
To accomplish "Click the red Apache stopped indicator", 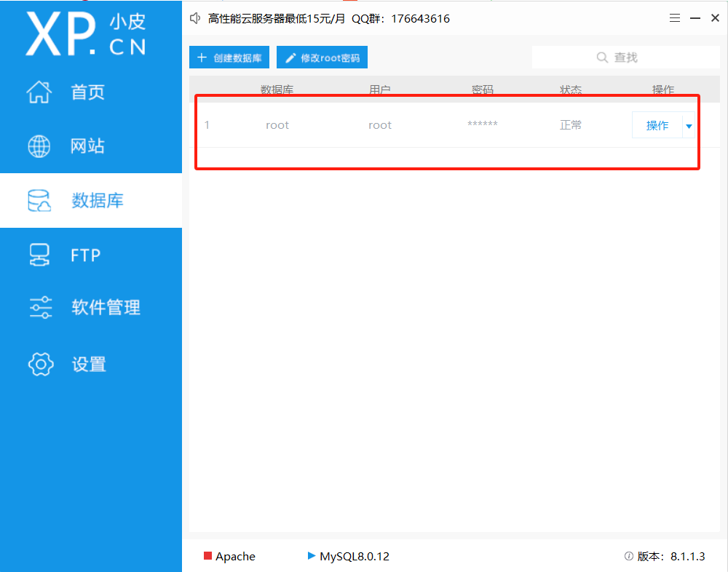I will [x=208, y=556].
